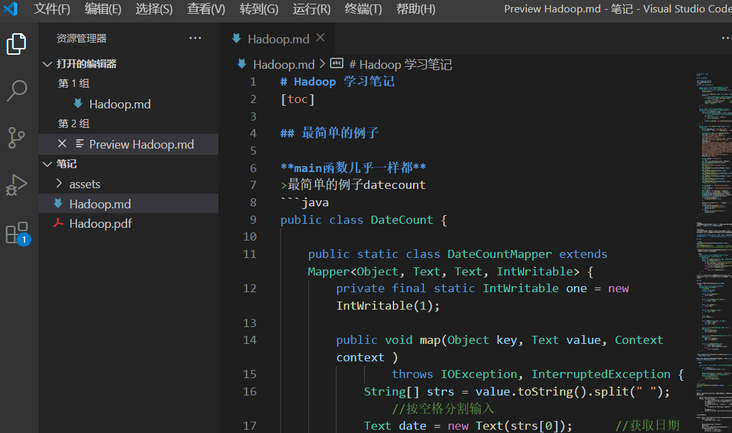The image size is (732, 433).
Task: Click line number 14 in gutter
Action: pyautogui.click(x=250, y=340)
